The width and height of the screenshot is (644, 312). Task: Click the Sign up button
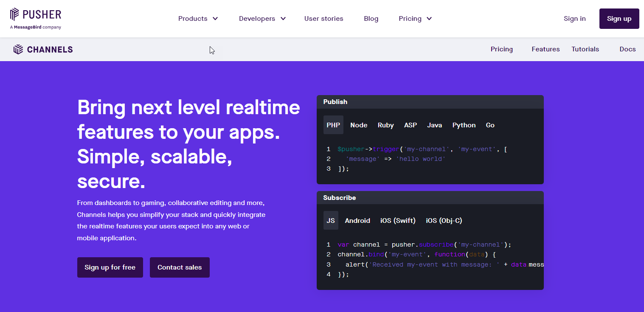coord(619,19)
